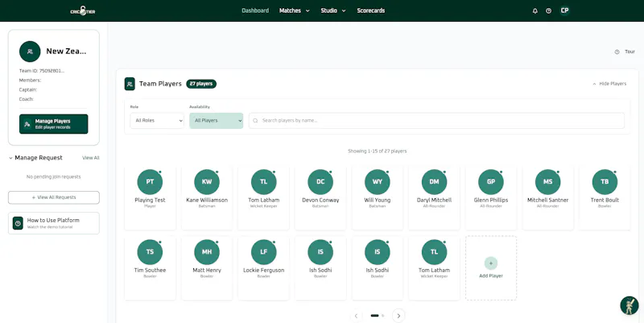Screen dimensions: 644x323
Task: Open the Role filter dropdown
Action: click(157, 120)
